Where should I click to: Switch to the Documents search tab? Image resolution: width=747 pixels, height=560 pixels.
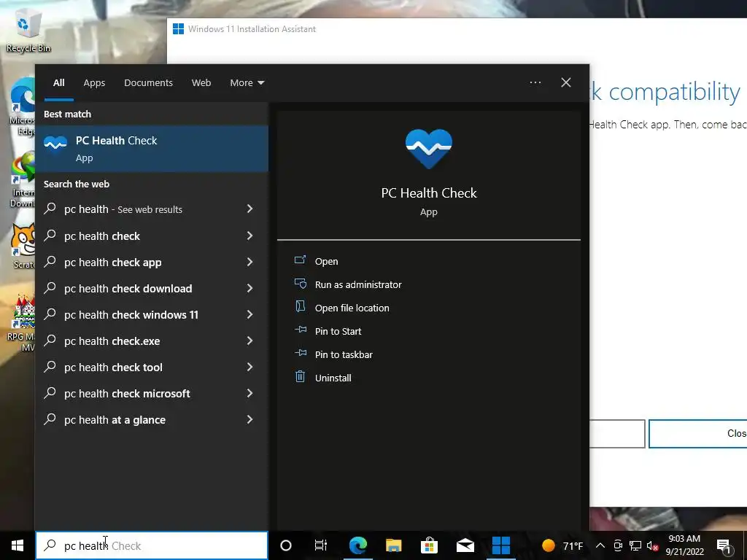[x=148, y=83]
